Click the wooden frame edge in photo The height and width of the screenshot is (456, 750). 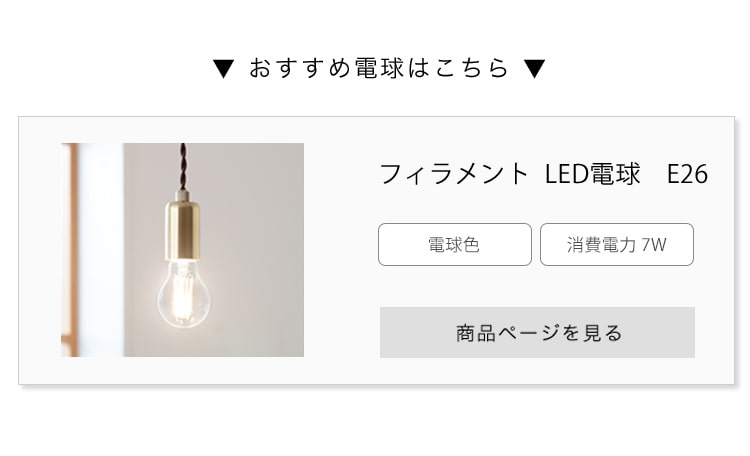pyautogui.click(x=68, y=250)
